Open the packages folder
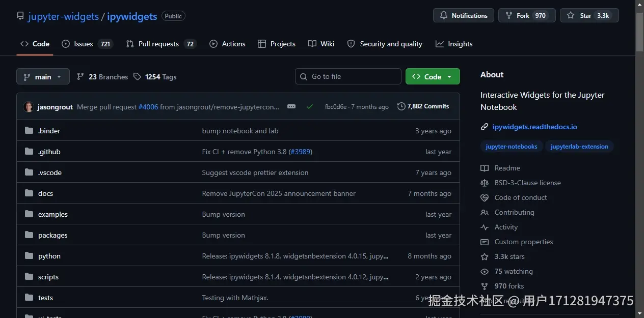This screenshot has height=318, width=644. (x=52, y=235)
